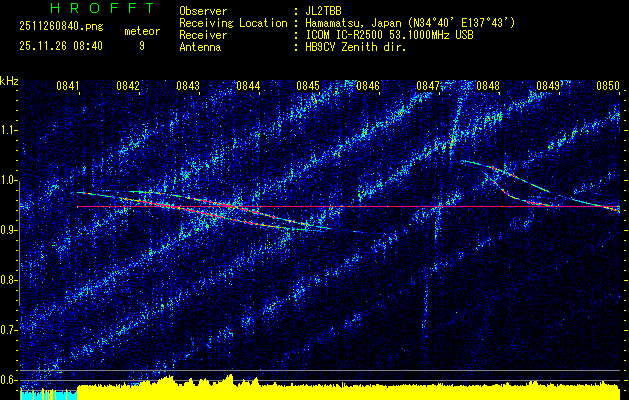629x400 pixels.
Task: Select the 0.7 frequency axis label
Action: [x=9, y=329]
